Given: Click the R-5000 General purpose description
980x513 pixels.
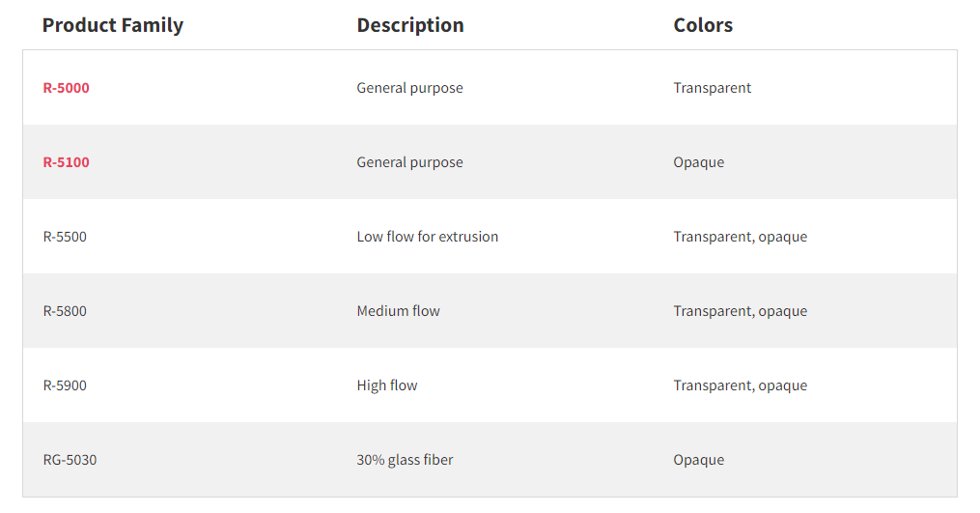Looking at the screenshot, I should coord(410,88).
